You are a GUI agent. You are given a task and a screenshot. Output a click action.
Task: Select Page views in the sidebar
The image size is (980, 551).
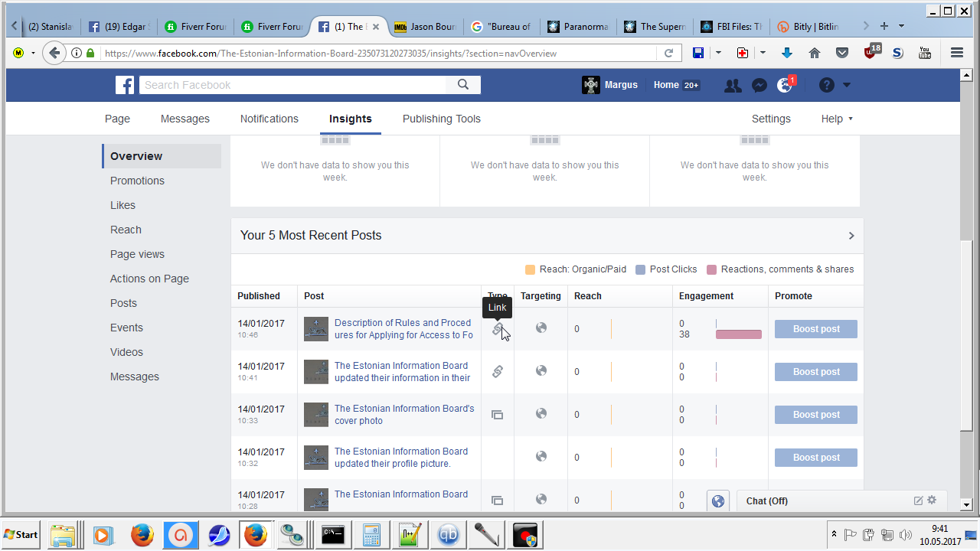click(x=137, y=254)
